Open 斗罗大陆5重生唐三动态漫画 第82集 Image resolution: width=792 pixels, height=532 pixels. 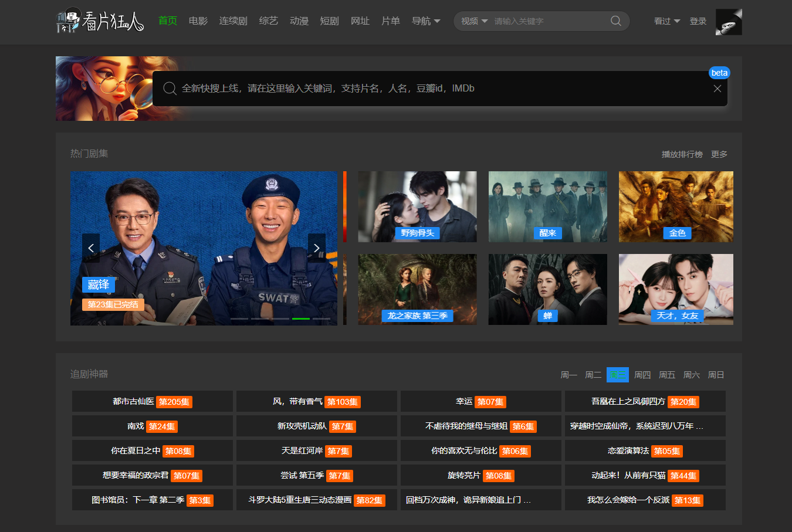pos(317,500)
